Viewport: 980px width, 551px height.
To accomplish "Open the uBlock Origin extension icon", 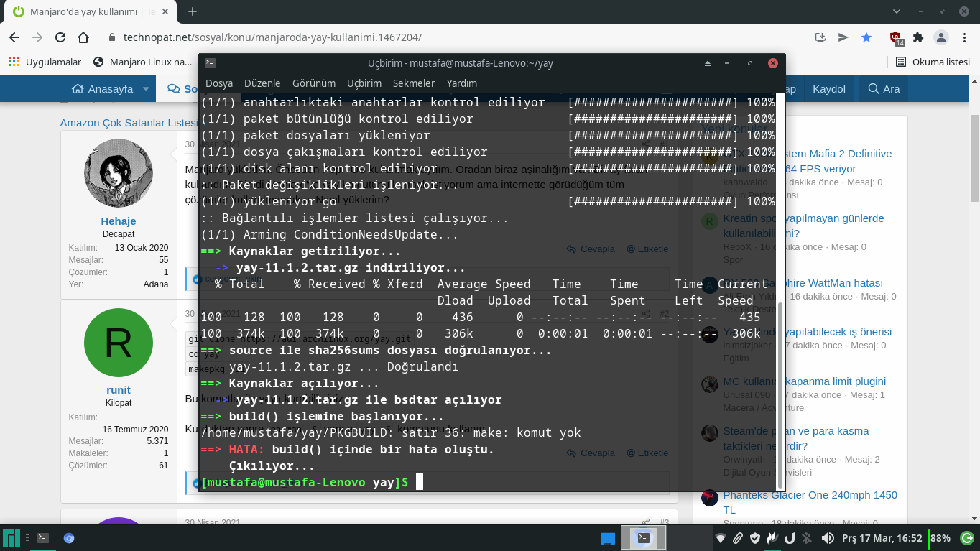I will coord(896,38).
